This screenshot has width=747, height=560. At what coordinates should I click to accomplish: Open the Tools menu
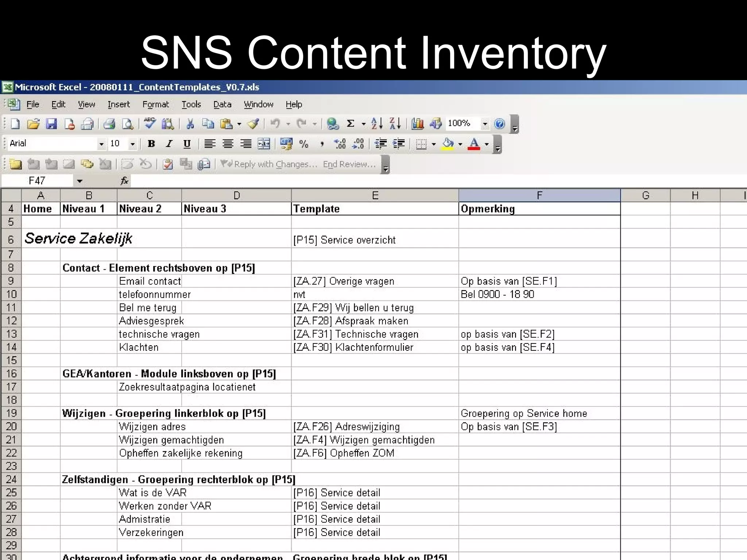(x=191, y=105)
